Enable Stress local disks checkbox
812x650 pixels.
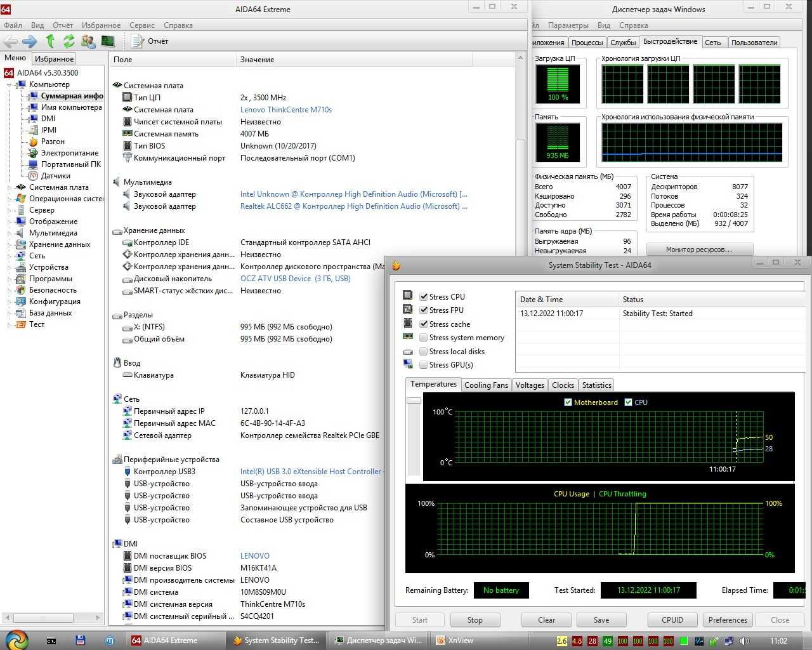pyautogui.click(x=423, y=351)
